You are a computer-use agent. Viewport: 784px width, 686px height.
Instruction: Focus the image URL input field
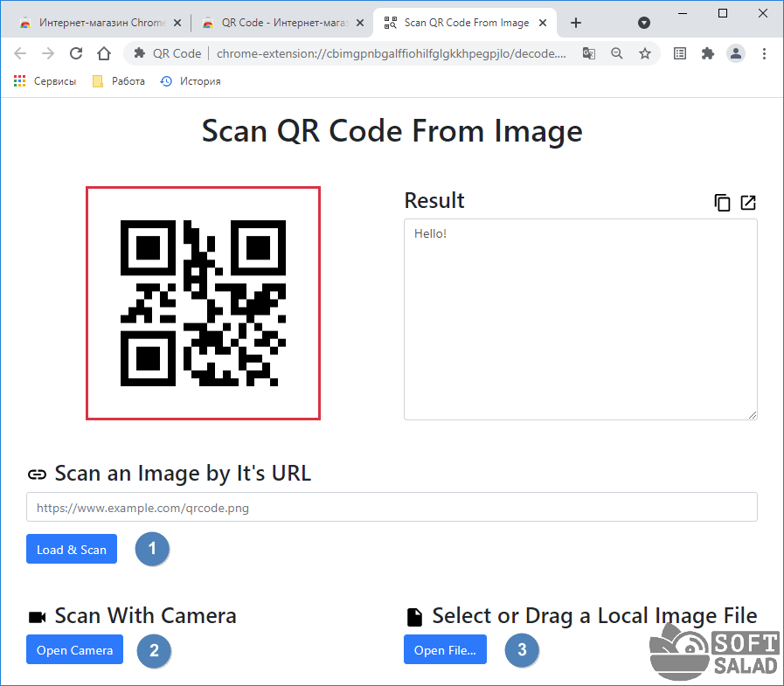click(x=392, y=508)
